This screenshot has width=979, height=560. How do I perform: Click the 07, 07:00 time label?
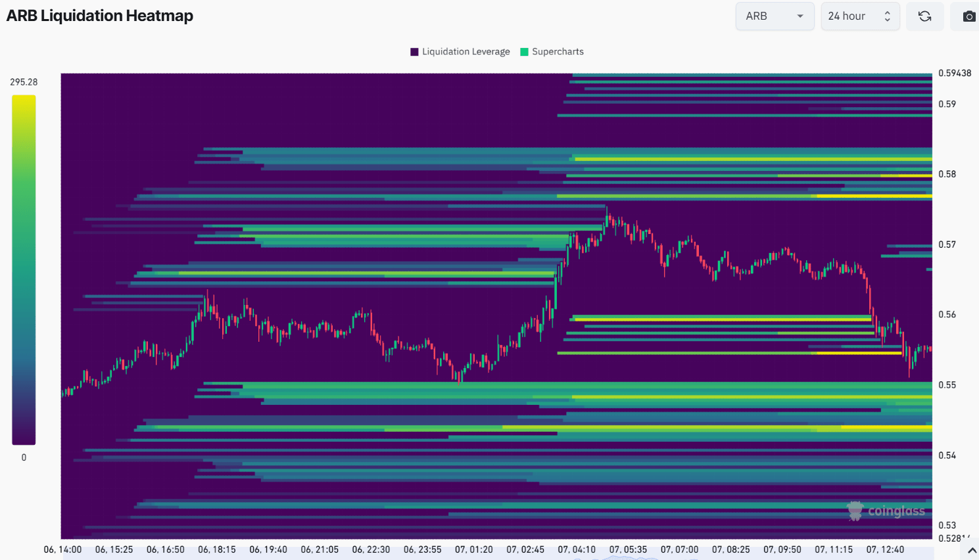tap(679, 549)
